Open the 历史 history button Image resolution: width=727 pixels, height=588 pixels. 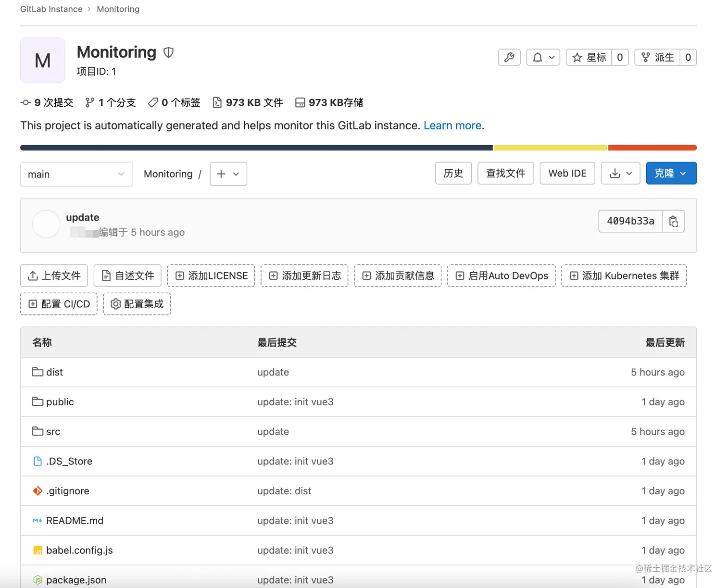[x=453, y=173]
